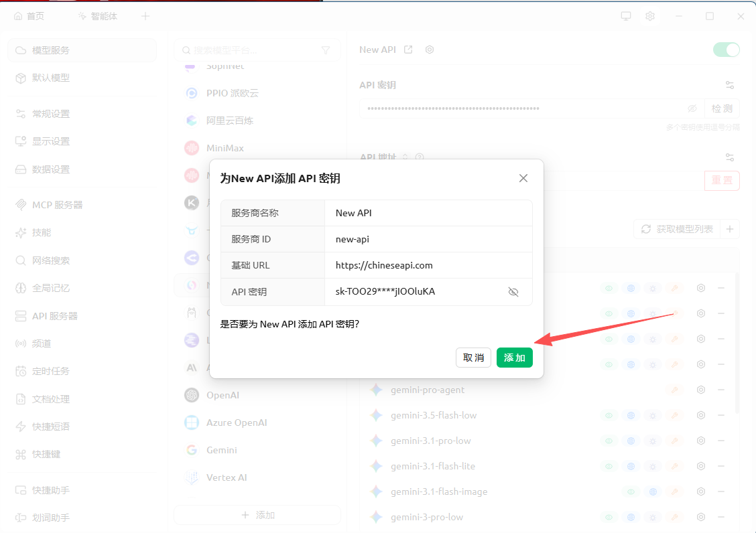Select the https://chineseapi.com URL value
756x533 pixels.
384,266
